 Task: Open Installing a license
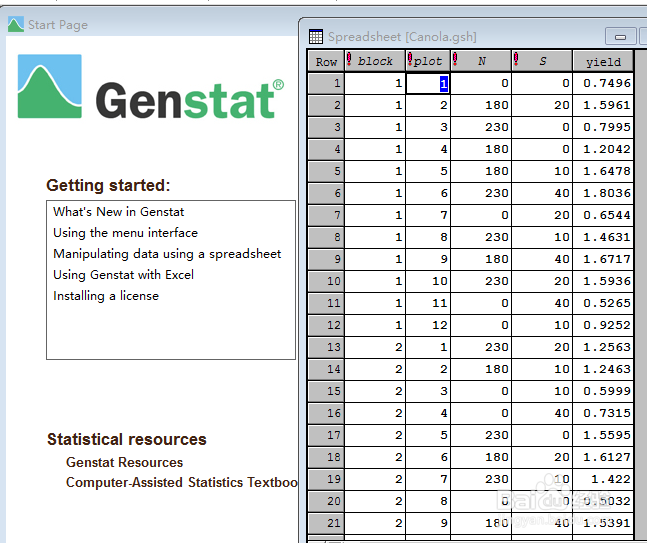click(106, 296)
